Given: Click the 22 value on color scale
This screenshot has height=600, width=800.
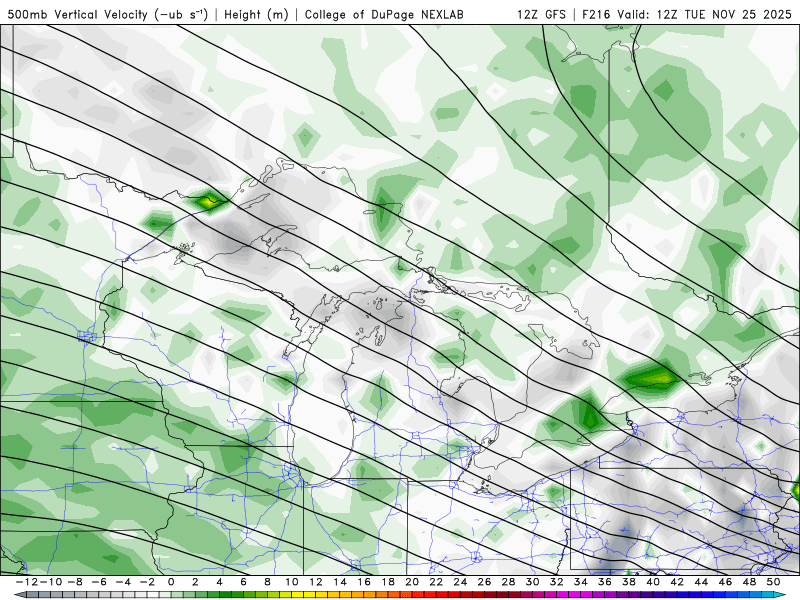Looking at the screenshot, I should [x=436, y=582].
